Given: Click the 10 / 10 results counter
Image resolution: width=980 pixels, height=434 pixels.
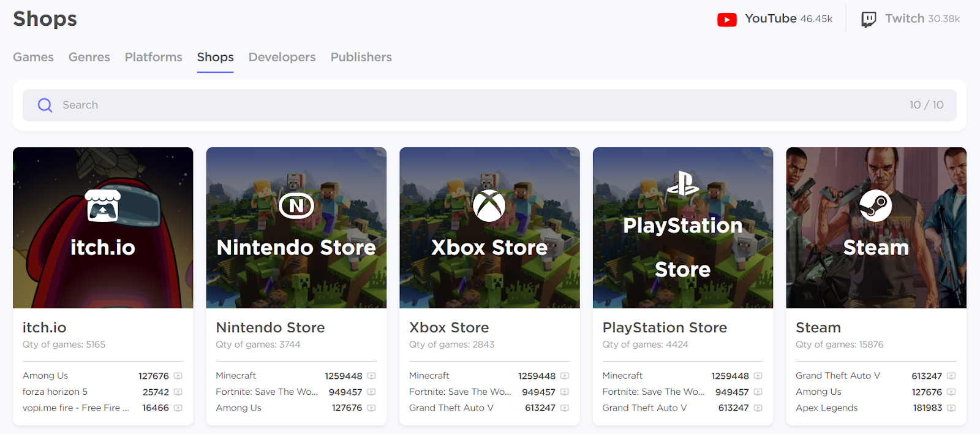Looking at the screenshot, I should click(927, 105).
